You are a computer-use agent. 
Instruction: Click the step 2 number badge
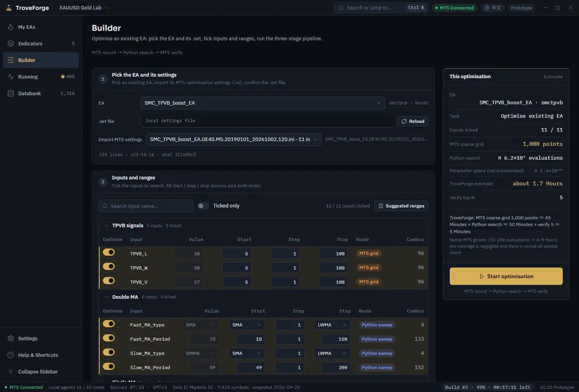point(102,182)
